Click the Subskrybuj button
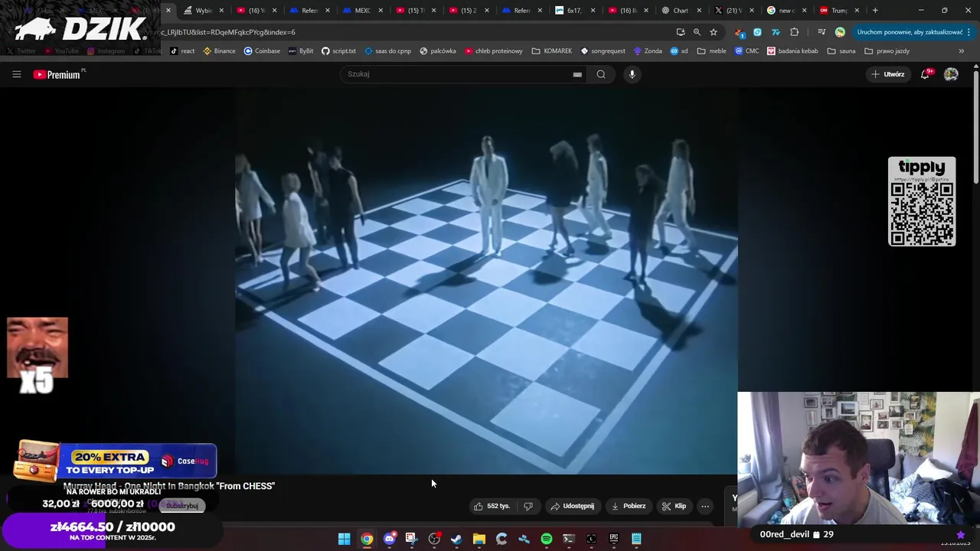 click(182, 506)
